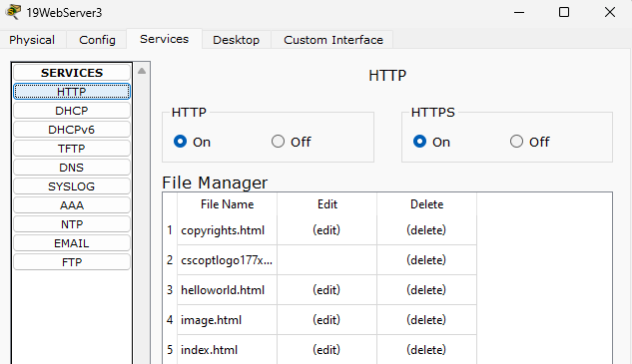This screenshot has width=632, height=364.
Task: Click the Packet Tracer app icon in title bar
Action: click(x=13, y=12)
